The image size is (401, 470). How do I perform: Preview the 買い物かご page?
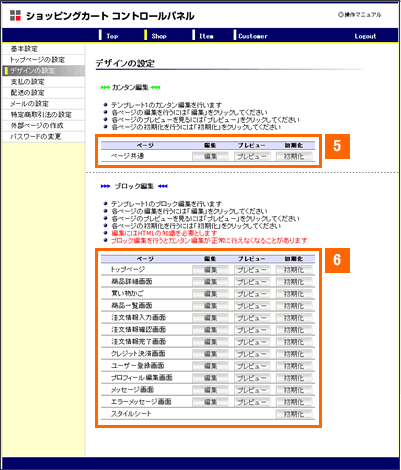(x=252, y=294)
